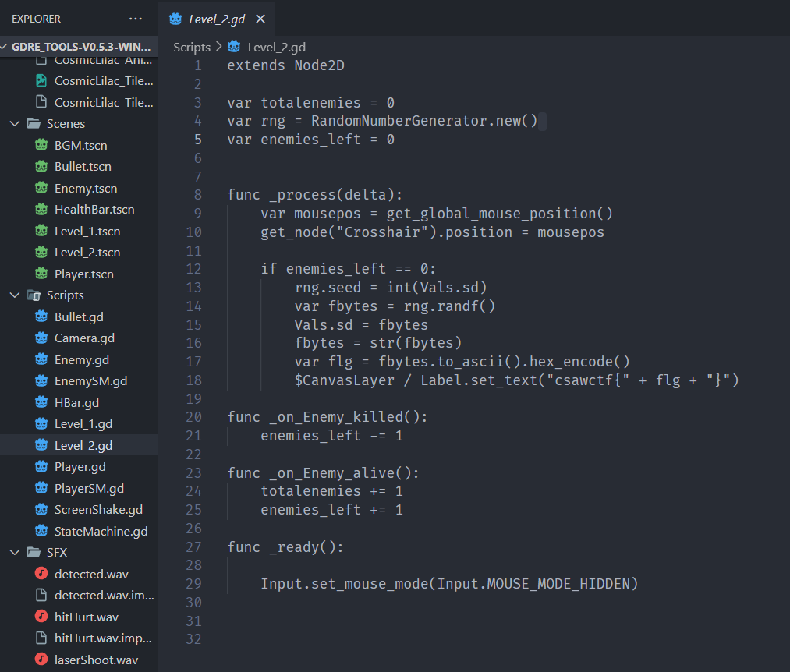This screenshot has width=790, height=672.
Task: Open the Enemy.gd script file
Action: tap(80, 359)
